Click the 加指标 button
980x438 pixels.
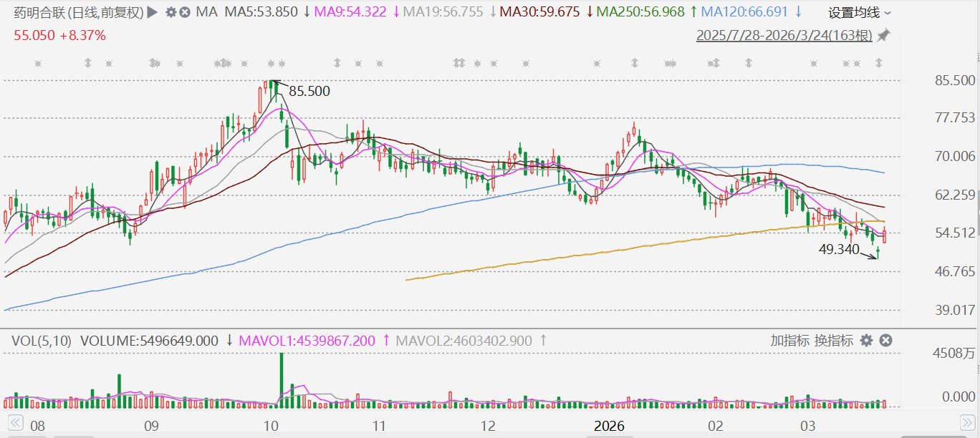click(791, 341)
